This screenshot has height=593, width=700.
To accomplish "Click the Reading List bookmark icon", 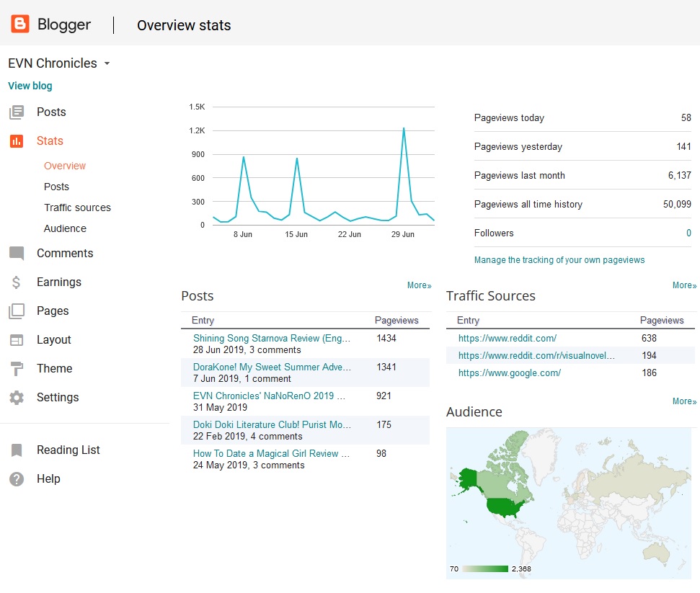I will tap(16, 450).
